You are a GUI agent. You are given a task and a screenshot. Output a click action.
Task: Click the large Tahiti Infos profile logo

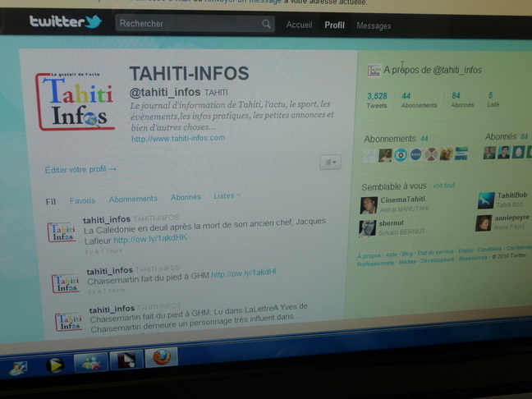click(x=75, y=102)
